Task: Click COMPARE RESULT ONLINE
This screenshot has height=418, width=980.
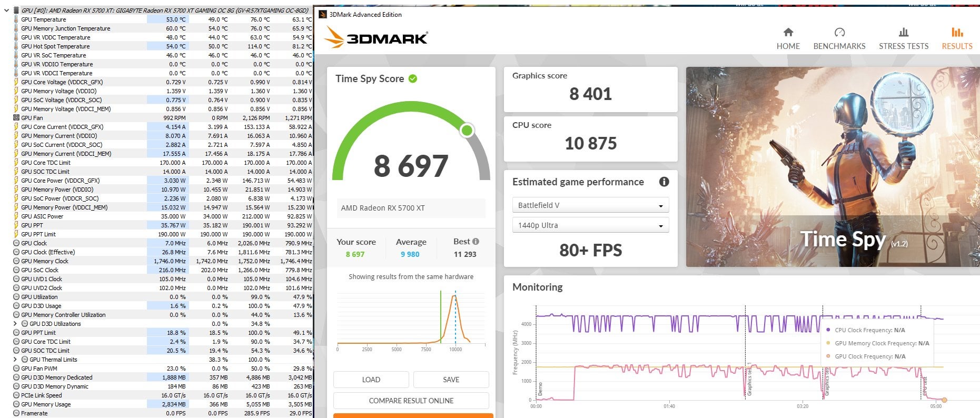Action: [x=411, y=401]
